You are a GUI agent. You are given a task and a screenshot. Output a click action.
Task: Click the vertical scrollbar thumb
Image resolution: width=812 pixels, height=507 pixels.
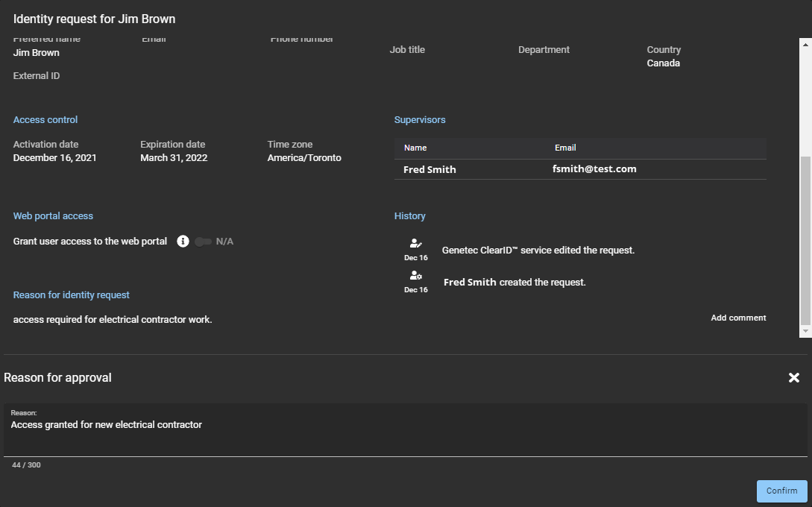[x=805, y=239]
